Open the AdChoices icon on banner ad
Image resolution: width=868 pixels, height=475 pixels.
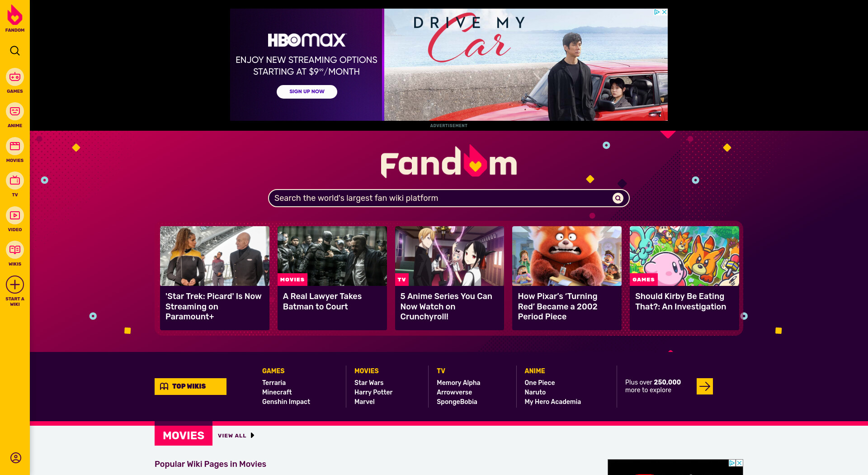coord(657,12)
